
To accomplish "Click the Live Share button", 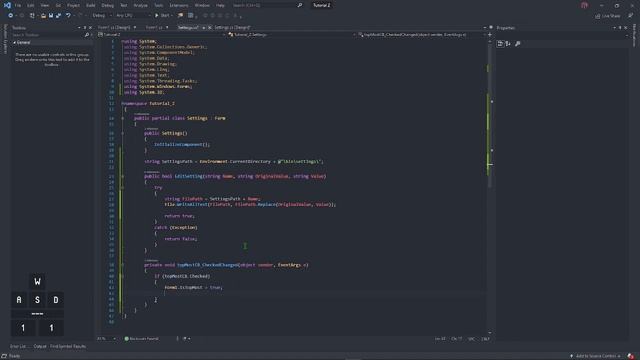I will pyautogui.click(x=607, y=16).
